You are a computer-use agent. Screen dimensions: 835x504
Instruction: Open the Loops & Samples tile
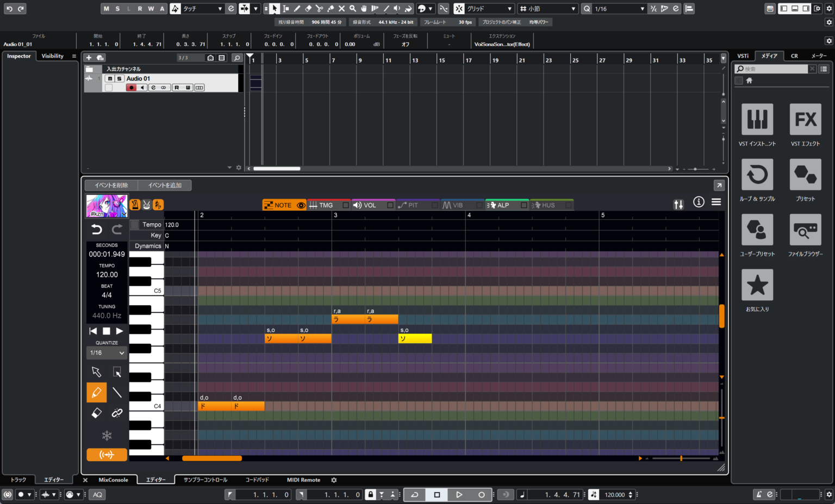tap(757, 175)
